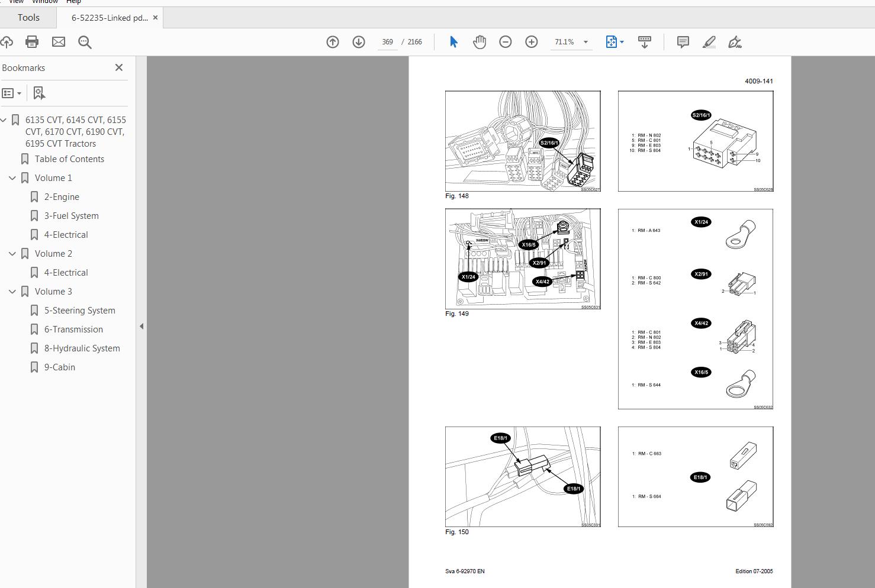Add a comment sticky note
This screenshot has width=875, height=588.
683,42
